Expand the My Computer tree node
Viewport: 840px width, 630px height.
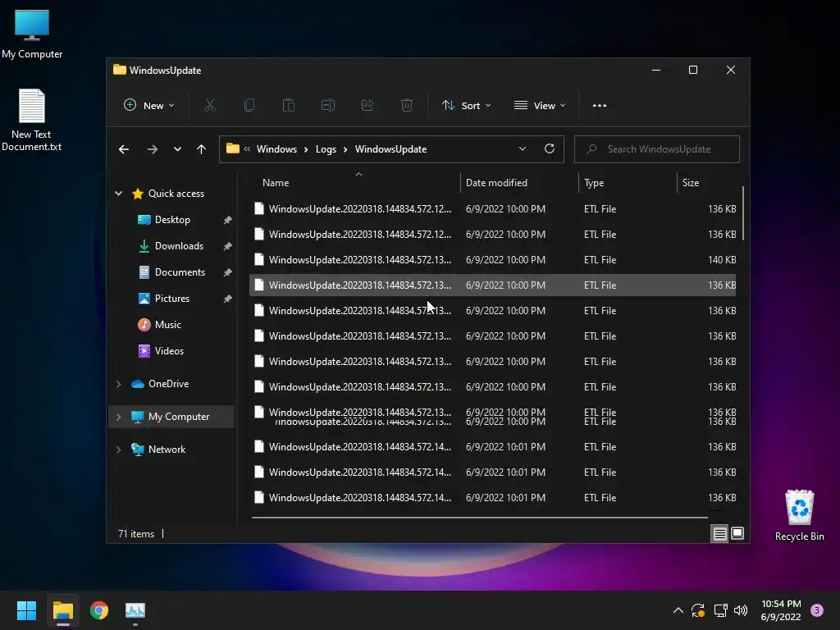[119, 417]
